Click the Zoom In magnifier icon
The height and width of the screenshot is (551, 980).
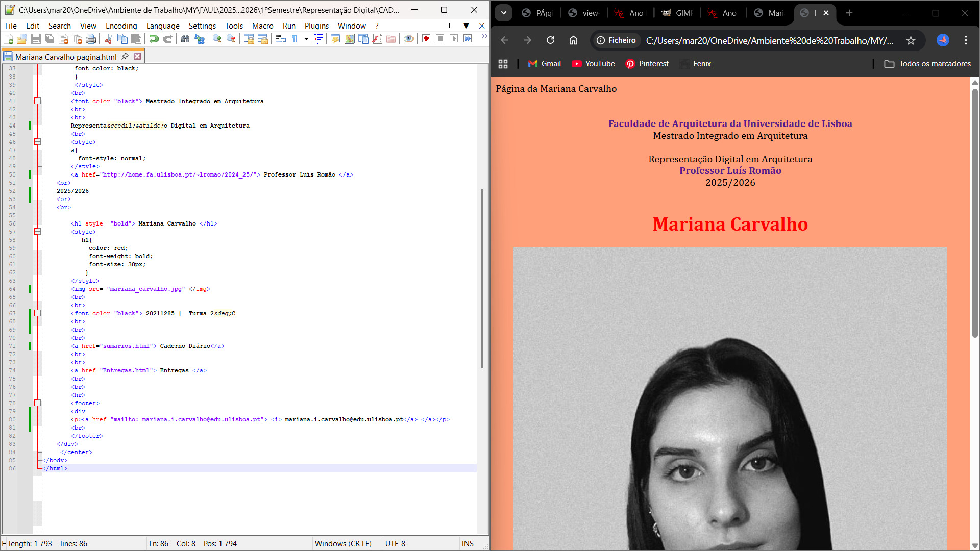point(217,39)
